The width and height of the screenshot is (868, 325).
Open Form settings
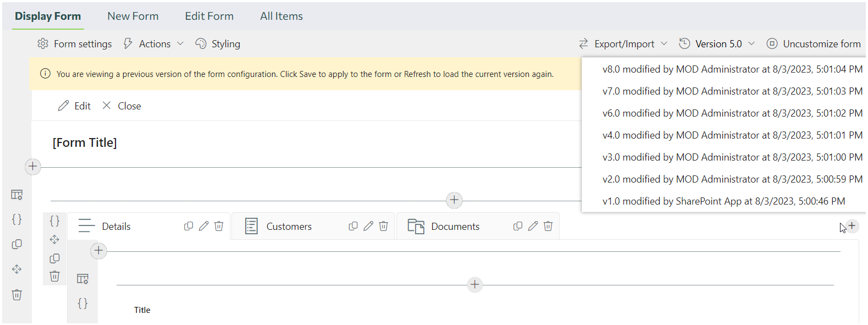pyautogui.click(x=75, y=44)
